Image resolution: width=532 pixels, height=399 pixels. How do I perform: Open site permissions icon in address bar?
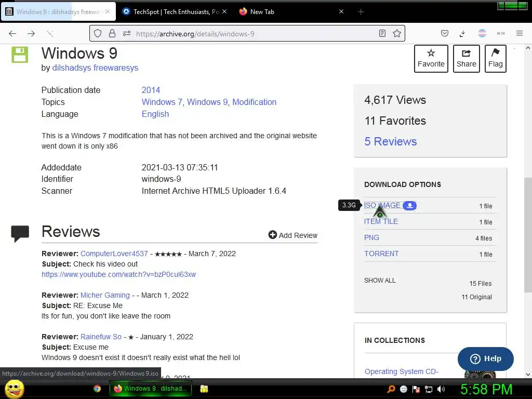[127, 33]
